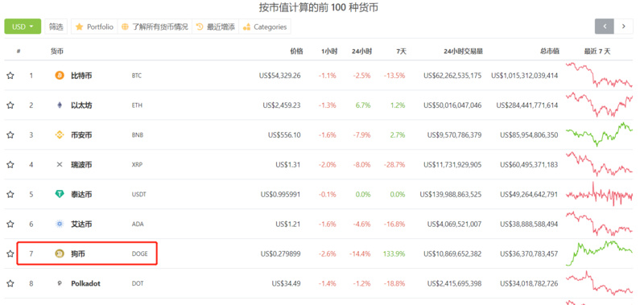644x305 pixels.
Task: Click market cap US$34,018,782,726
Action: pyautogui.click(x=529, y=283)
